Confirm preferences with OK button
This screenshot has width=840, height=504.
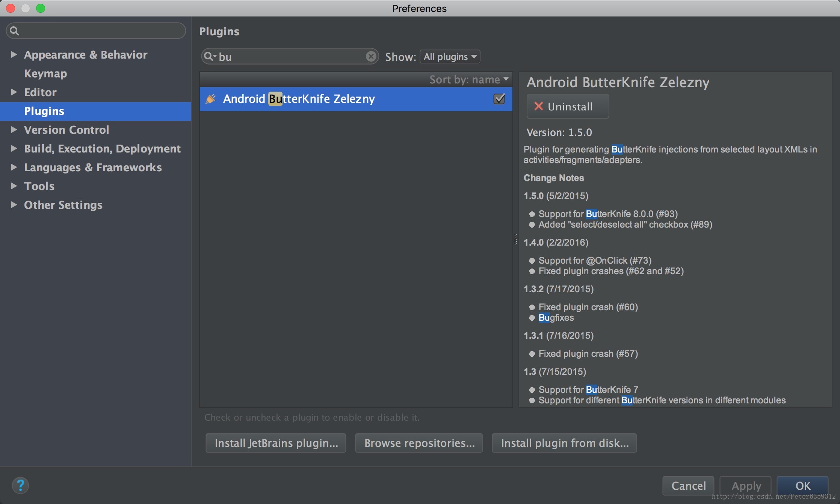[x=802, y=486]
